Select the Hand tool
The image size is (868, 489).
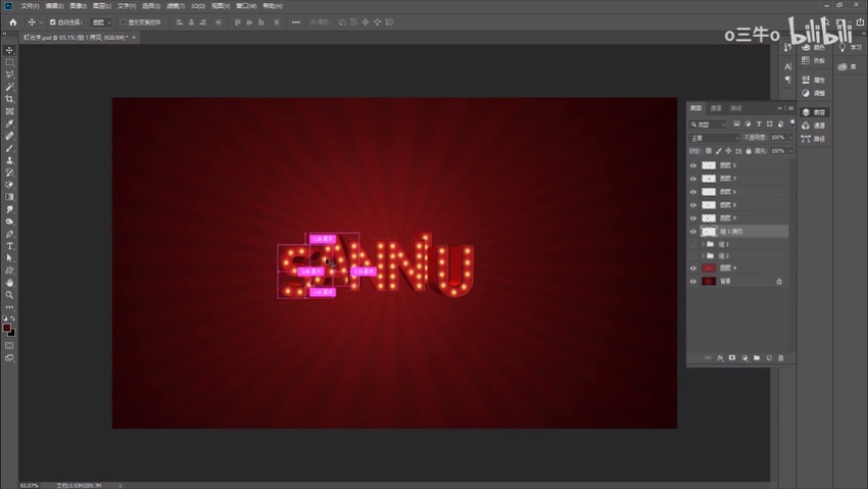pyautogui.click(x=10, y=282)
